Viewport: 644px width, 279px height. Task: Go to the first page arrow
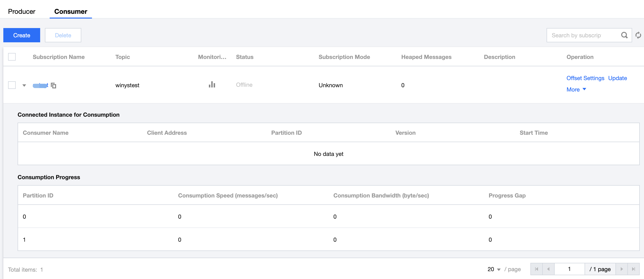537,269
